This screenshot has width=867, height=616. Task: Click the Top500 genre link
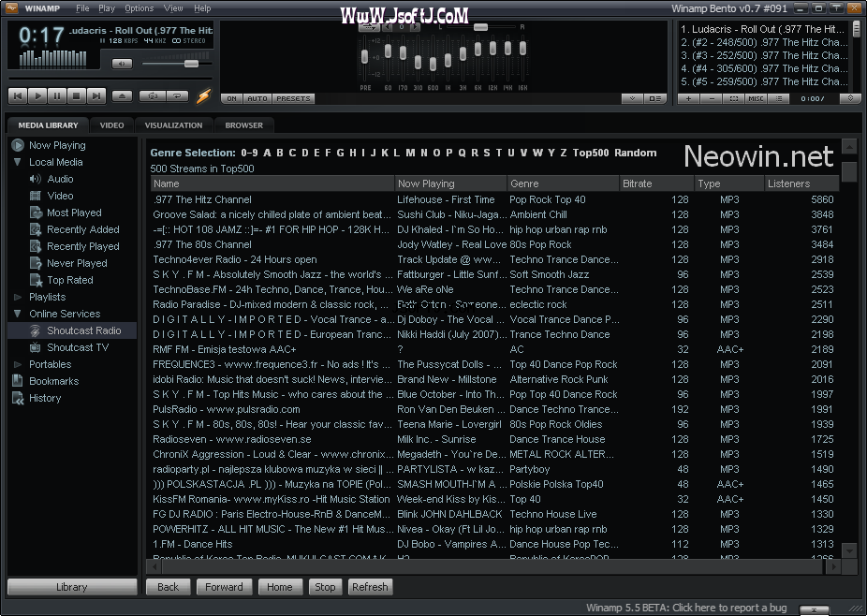(591, 153)
